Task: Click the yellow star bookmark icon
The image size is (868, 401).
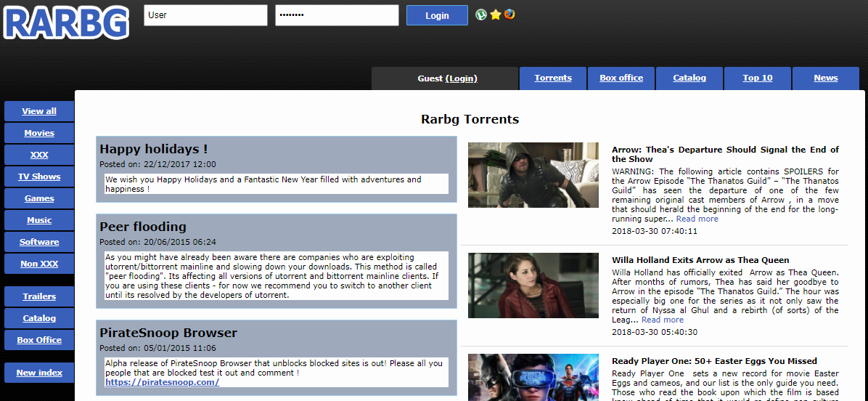Action: 496,15
